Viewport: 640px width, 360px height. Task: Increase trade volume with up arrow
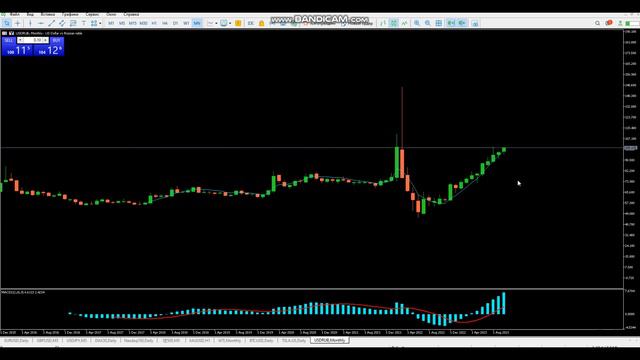(45, 40)
